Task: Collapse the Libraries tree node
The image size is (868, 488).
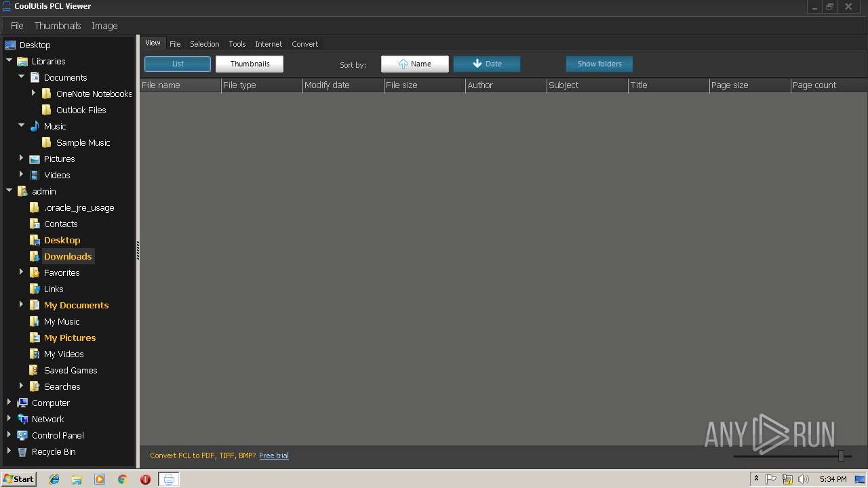Action: (x=9, y=61)
